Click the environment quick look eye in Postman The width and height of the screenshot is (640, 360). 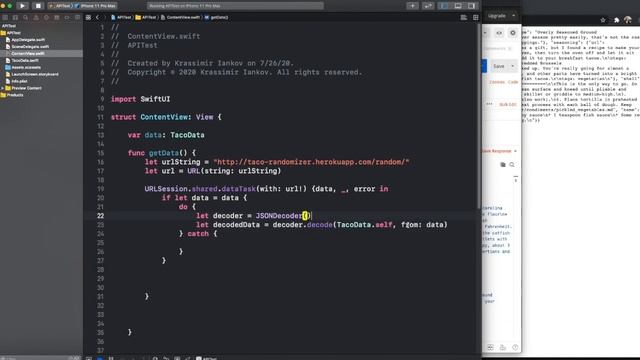coord(499,33)
